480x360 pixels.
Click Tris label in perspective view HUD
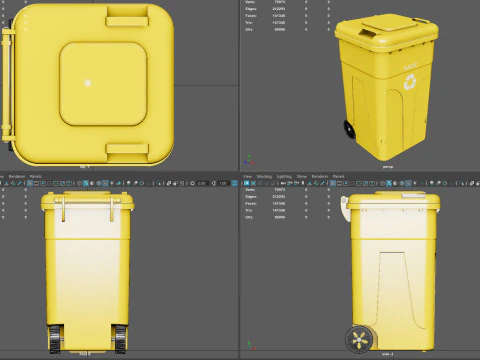click(249, 23)
